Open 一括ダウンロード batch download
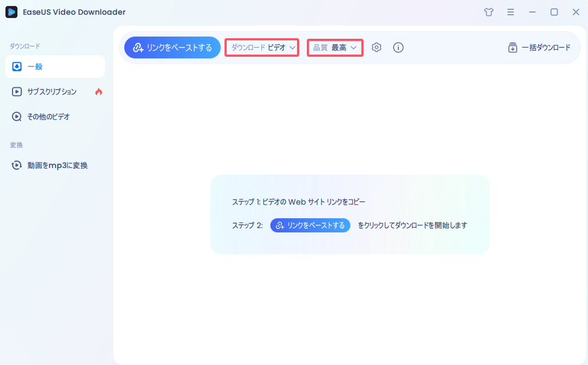588x365 pixels. click(538, 47)
